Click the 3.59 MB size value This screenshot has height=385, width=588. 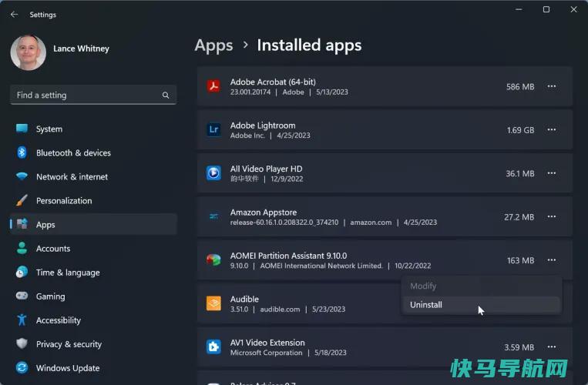click(x=519, y=347)
